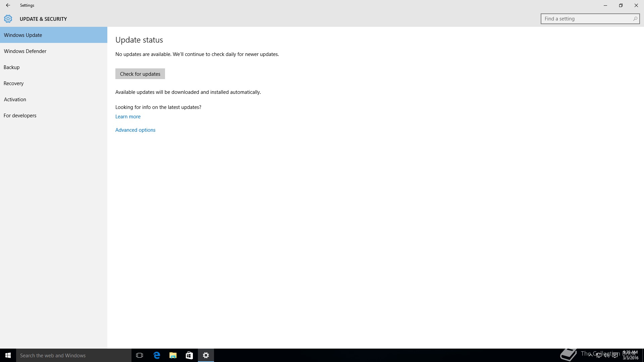
Task: Show hidden system tray icons
Action: click(590, 355)
